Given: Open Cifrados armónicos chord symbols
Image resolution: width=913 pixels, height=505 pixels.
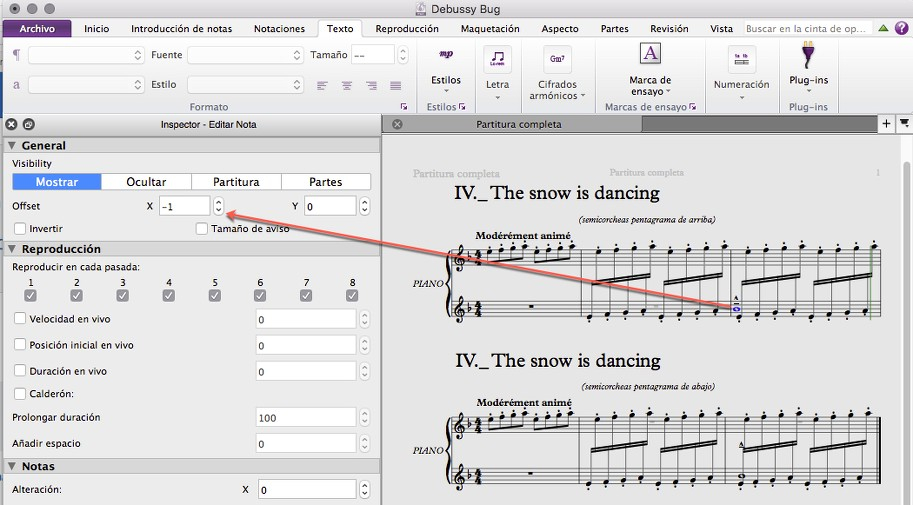Looking at the screenshot, I should click(557, 60).
